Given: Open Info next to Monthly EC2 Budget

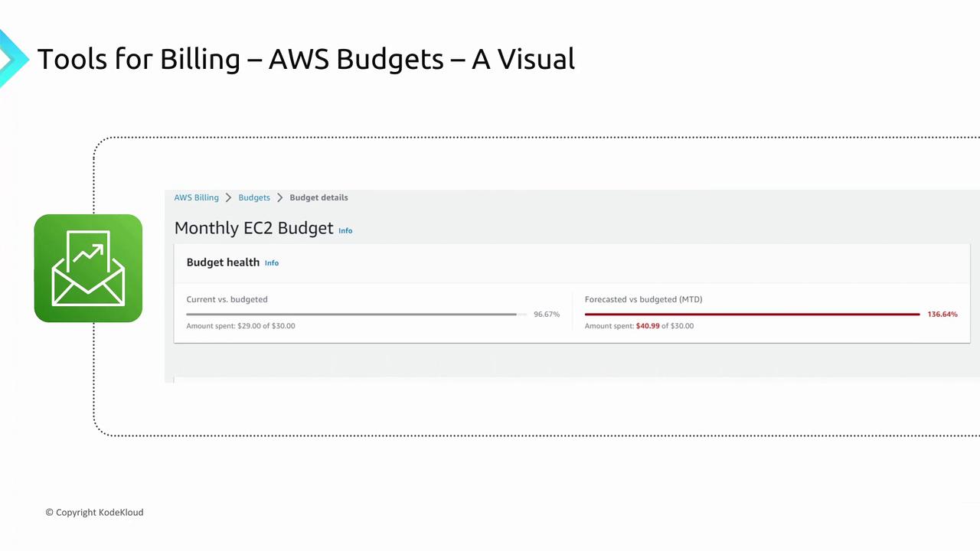Looking at the screenshot, I should click(x=345, y=230).
